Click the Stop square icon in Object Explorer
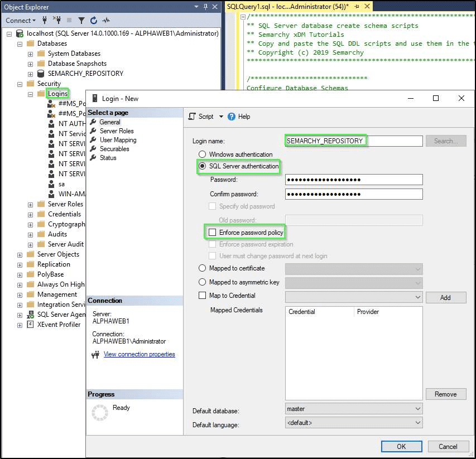Image resolution: width=476 pixels, height=459 pixels. pos(69,20)
